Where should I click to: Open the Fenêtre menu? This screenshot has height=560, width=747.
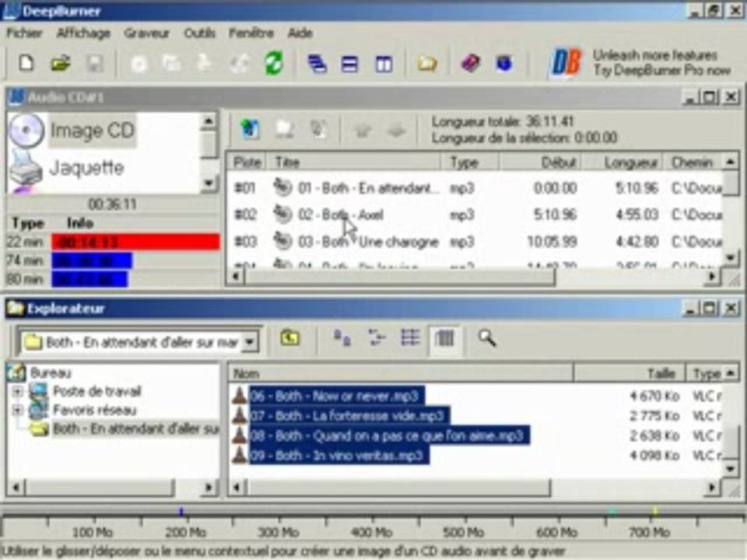[251, 33]
